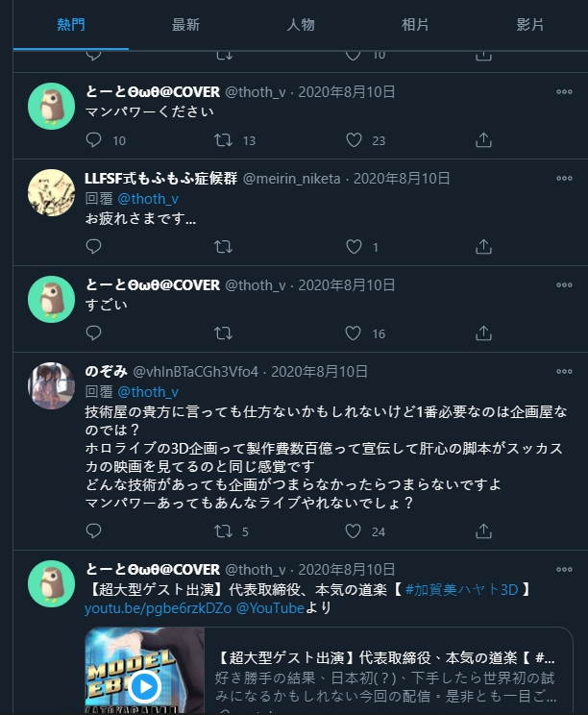Share the すごい tweet
Screen dimensions: 588x715
(483, 333)
